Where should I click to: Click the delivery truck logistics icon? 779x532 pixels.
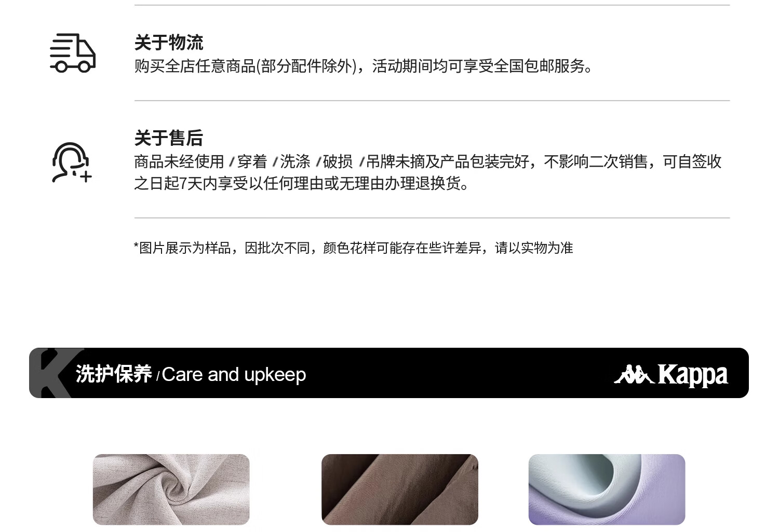73,53
